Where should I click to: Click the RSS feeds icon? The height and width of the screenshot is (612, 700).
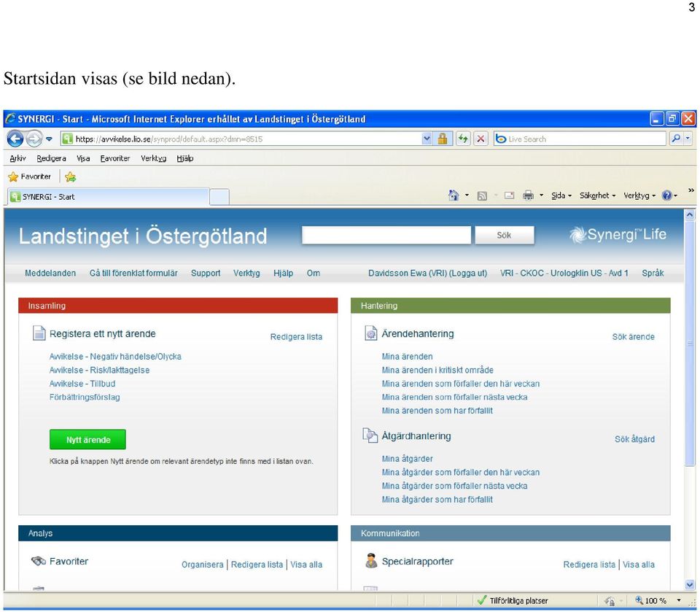[x=482, y=195]
